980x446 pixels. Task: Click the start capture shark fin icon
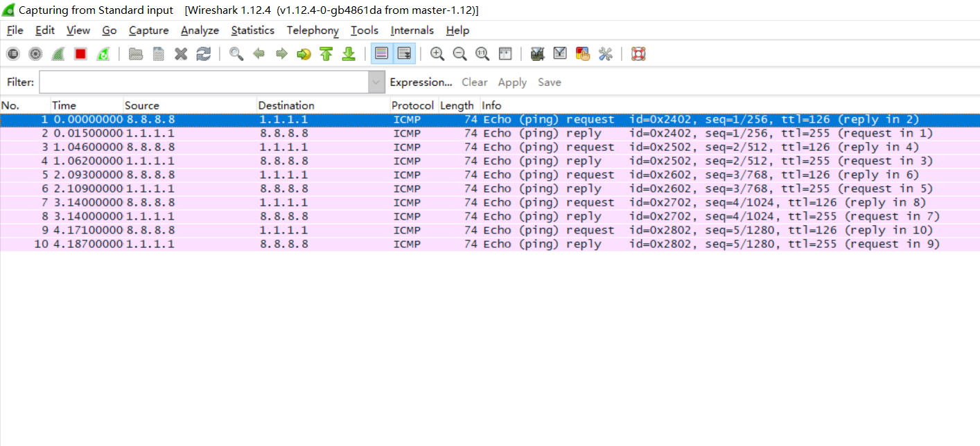tap(58, 54)
